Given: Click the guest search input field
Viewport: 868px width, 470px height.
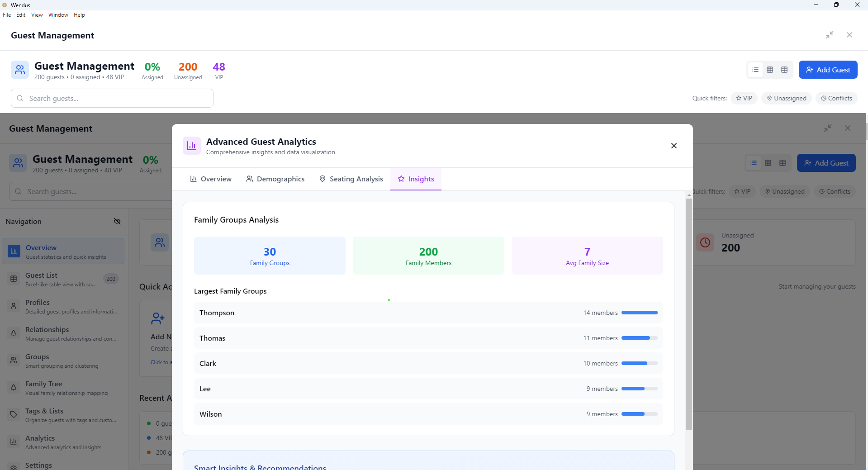Looking at the screenshot, I should click(x=112, y=98).
